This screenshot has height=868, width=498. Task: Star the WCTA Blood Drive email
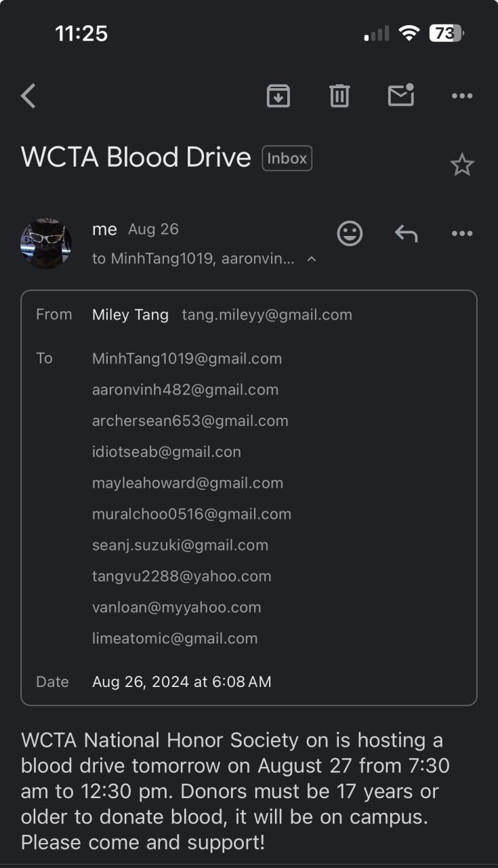(x=462, y=165)
